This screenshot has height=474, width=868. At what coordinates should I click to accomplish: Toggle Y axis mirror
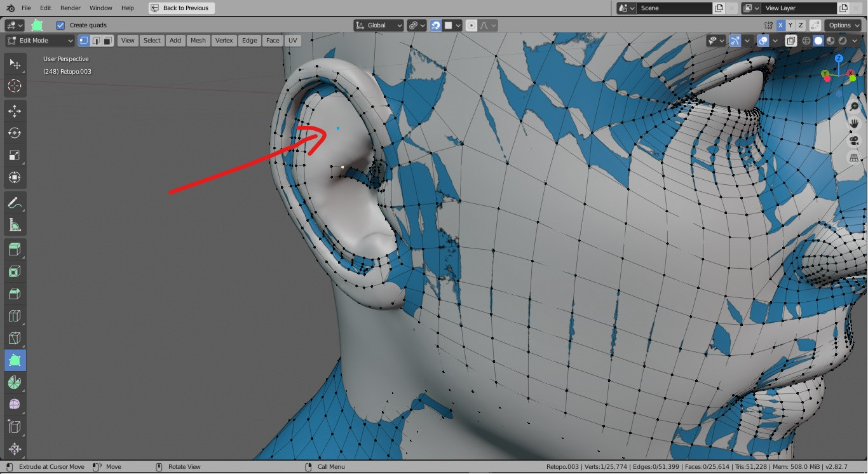click(x=790, y=25)
